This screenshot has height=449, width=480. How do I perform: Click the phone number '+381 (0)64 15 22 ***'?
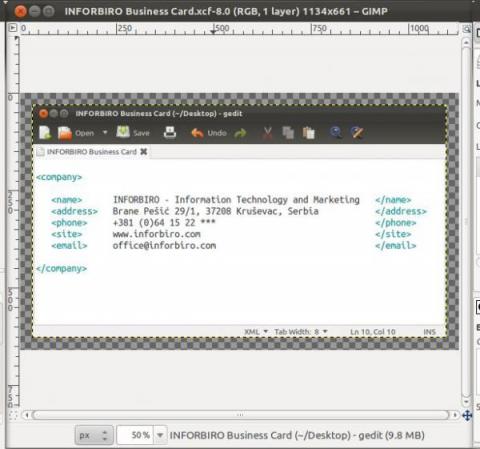point(164,222)
